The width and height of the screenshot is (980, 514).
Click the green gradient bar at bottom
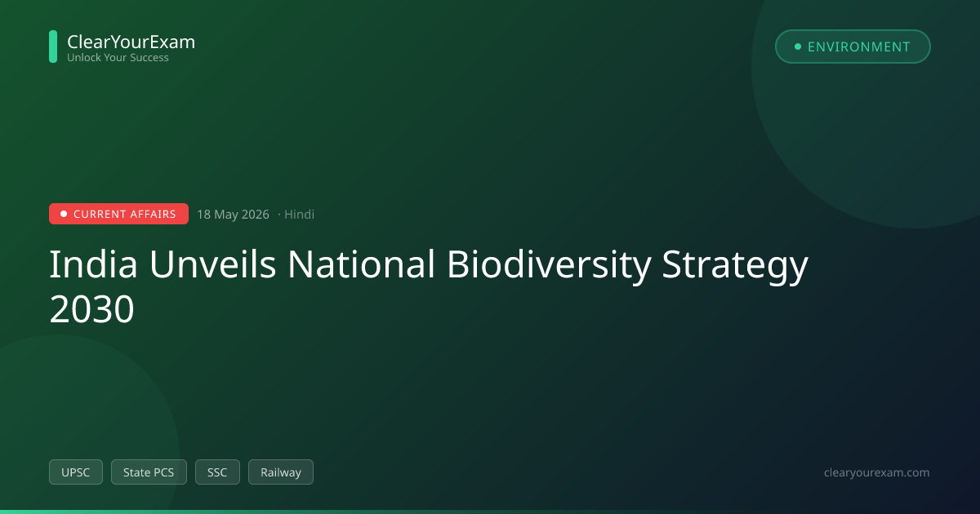coord(490,512)
